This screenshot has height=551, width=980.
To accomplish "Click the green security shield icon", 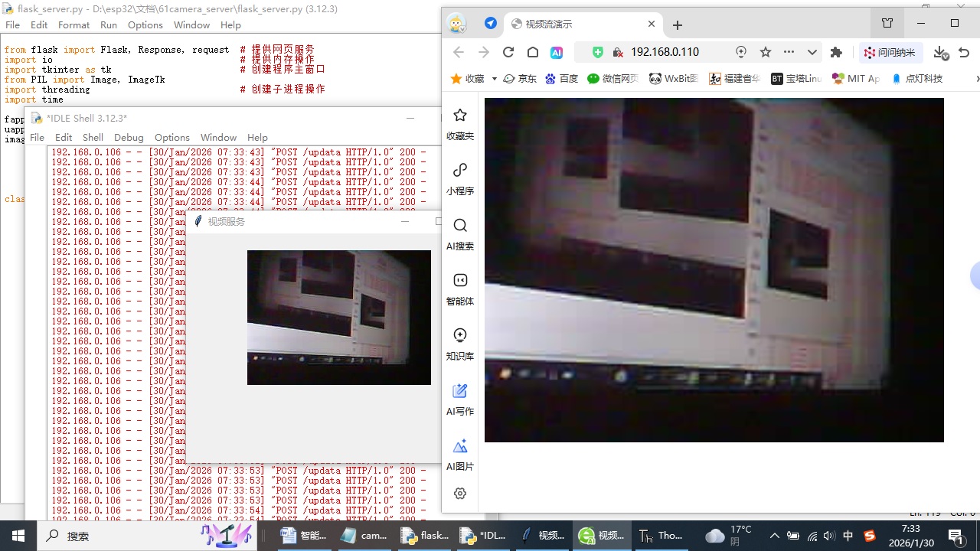I will point(598,52).
